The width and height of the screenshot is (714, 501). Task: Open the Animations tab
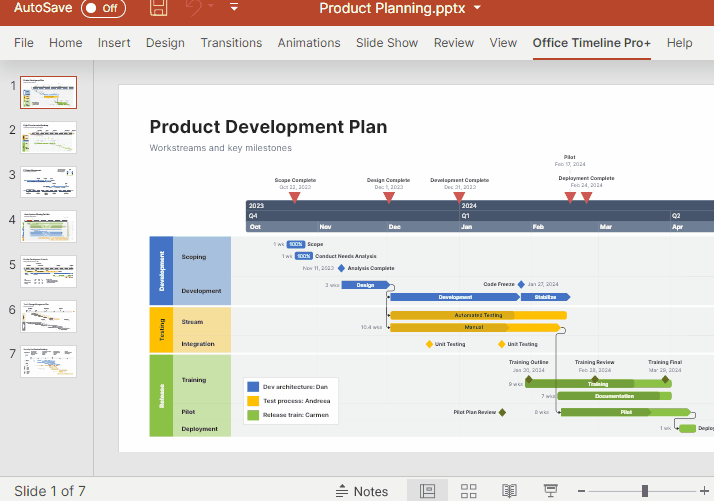[x=309, y=43]
